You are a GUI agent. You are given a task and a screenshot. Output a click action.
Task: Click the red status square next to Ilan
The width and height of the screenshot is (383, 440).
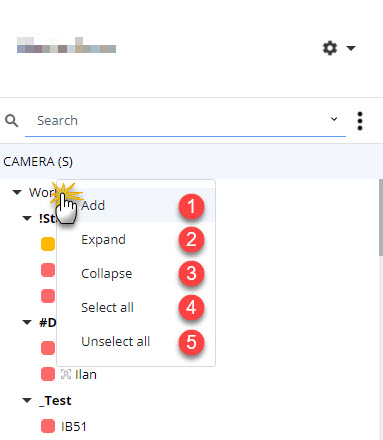click(x=48, y=374)
